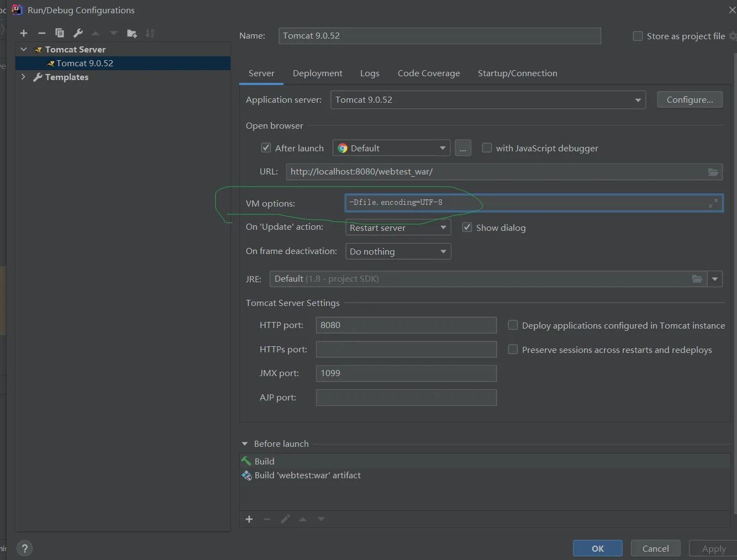Expand Templates tree node
Image resolution: width=737 pixels, height=560 pixels.
[x=23, y=77]
